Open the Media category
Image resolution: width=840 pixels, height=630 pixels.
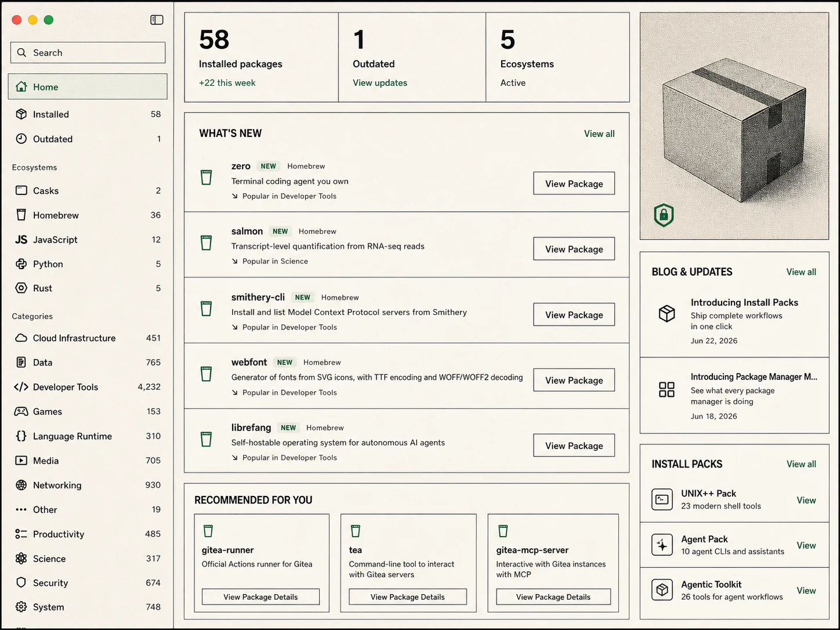tap(88, 461)
